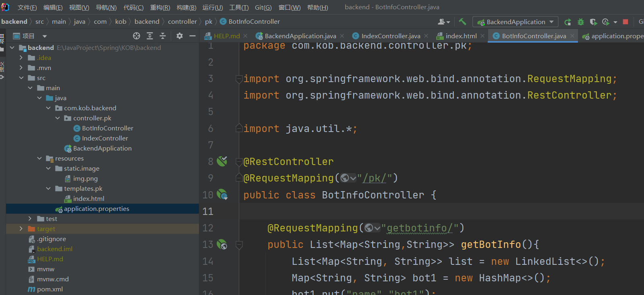Image resolution: width=644 pixels, height=295 pixels.
Task: Click the locate-opened-file crosshair icon in Project panel
Action: point(137,36)
